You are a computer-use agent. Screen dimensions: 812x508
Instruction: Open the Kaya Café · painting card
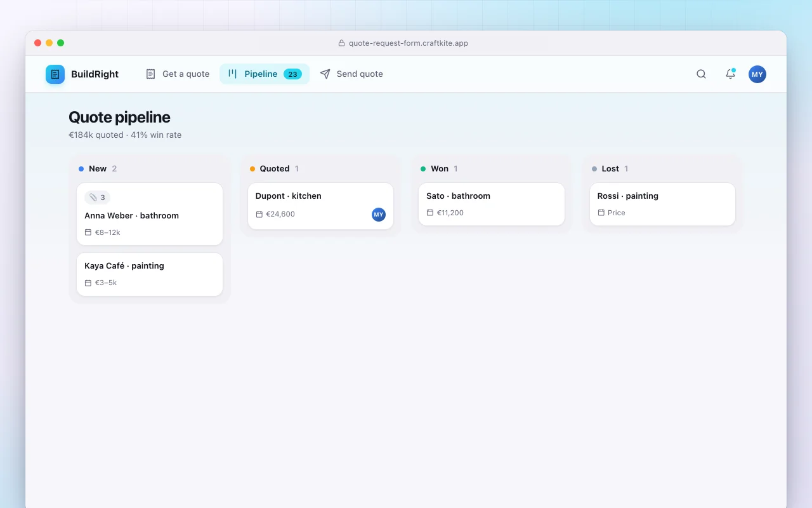(x=150, y=274)
